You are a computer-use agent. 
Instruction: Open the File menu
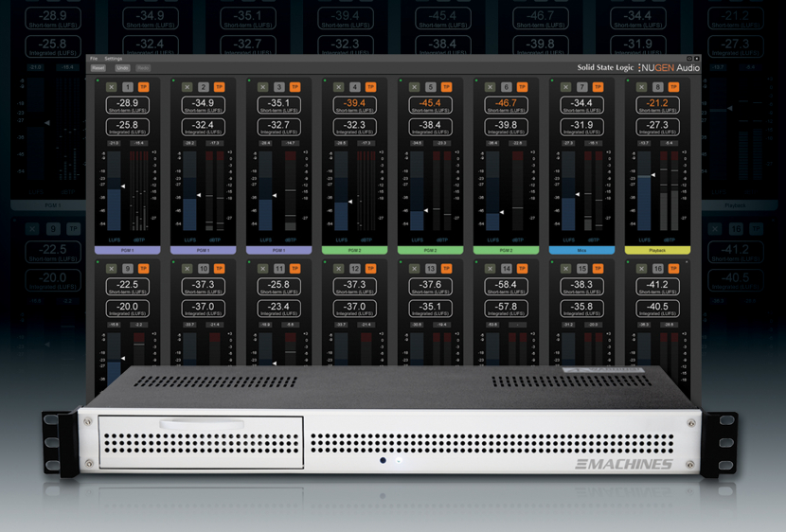click(94, 59)
